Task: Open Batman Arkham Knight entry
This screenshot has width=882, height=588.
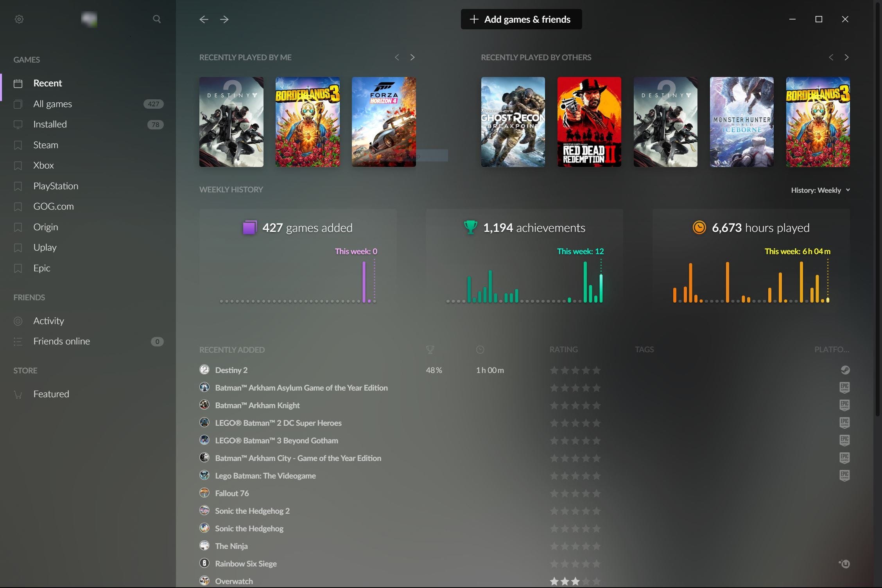Action: tap(257, 405)
